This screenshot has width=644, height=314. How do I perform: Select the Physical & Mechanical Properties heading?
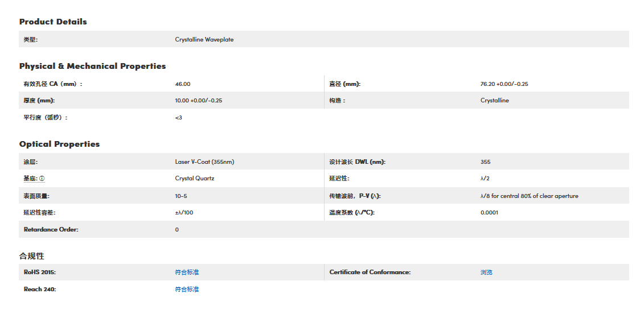tap(92, 66)
